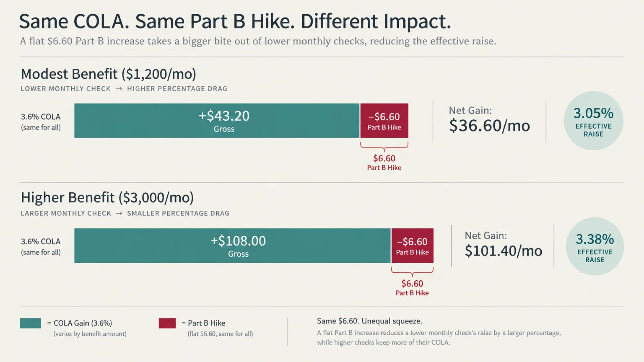Click the 'Net Gain:' label above $36.60/mo
The image size is (644, 362).
470,111
